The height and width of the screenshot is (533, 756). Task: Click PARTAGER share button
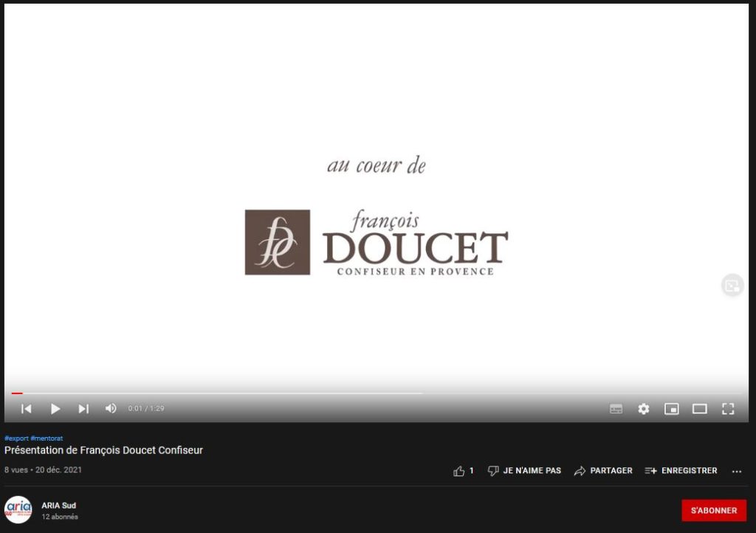pyautogui.click(x=603, y=471)
